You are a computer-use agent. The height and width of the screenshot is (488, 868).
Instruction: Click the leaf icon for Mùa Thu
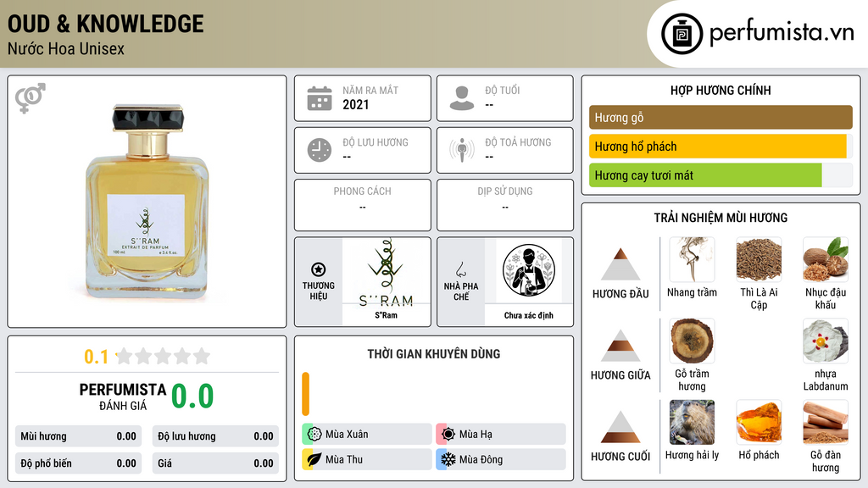pyautogui.click(x=314, y=459)
